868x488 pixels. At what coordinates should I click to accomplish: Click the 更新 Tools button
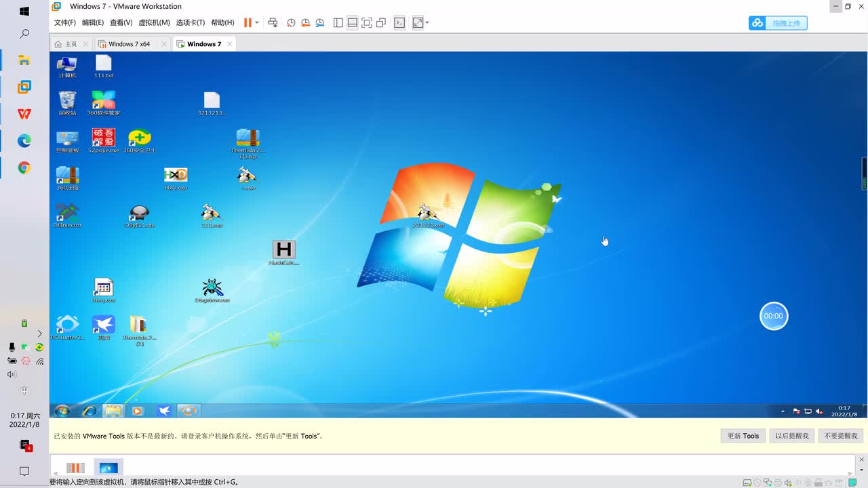[743, 436]
